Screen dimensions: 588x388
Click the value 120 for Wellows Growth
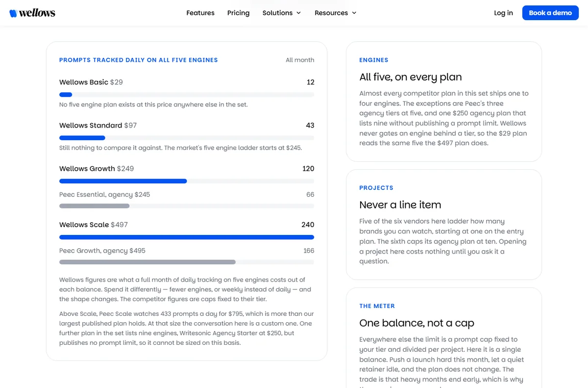coord(308,168)
